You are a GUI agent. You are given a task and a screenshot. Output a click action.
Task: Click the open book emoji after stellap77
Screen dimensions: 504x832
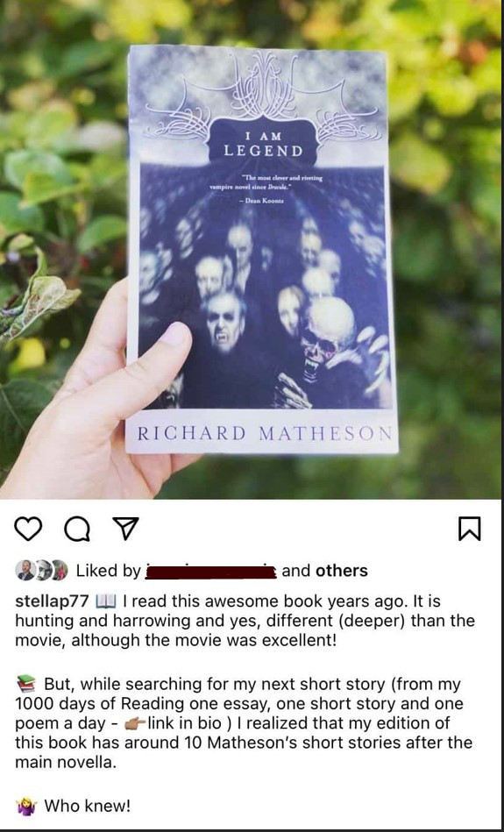103,602
